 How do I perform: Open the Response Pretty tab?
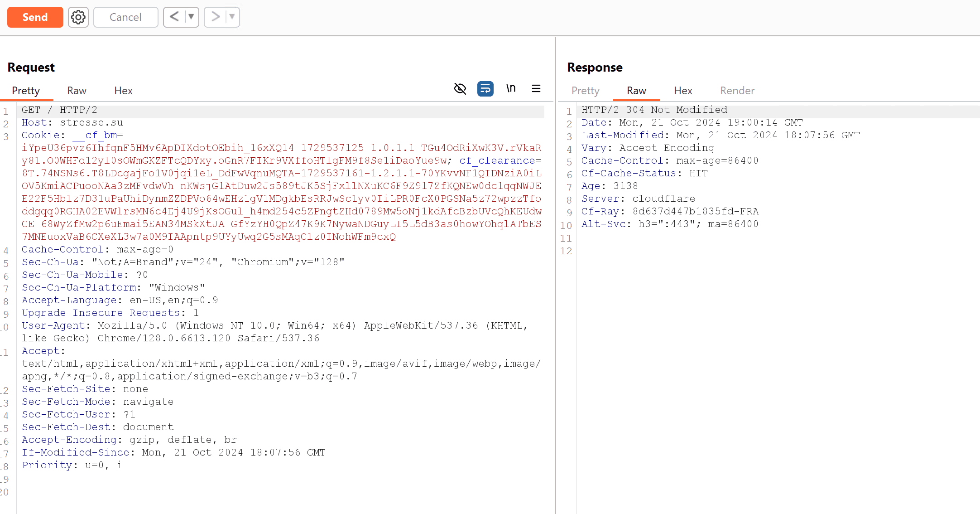585,91
